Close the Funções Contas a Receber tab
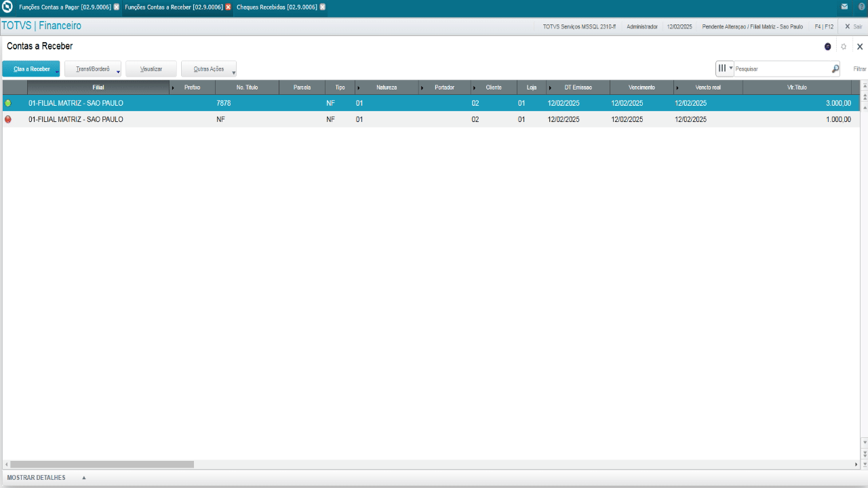The image size is (868, 488). click(229, 7)
